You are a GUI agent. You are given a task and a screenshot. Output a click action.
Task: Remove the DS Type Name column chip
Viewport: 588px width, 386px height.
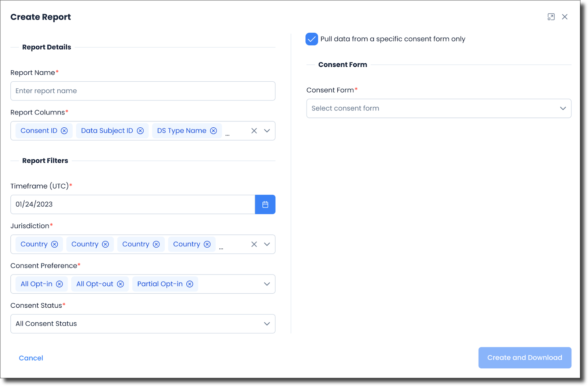(214, 131)
